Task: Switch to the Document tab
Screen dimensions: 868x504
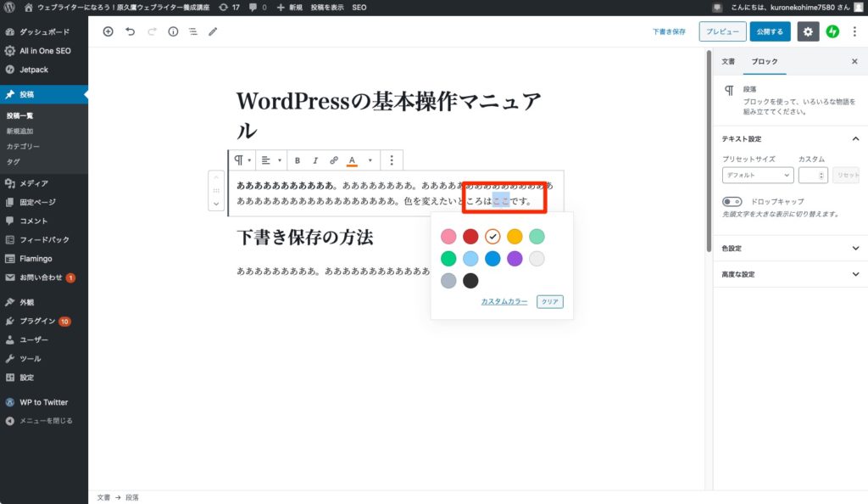Action: pyautogui.click(x=728, y=61)
